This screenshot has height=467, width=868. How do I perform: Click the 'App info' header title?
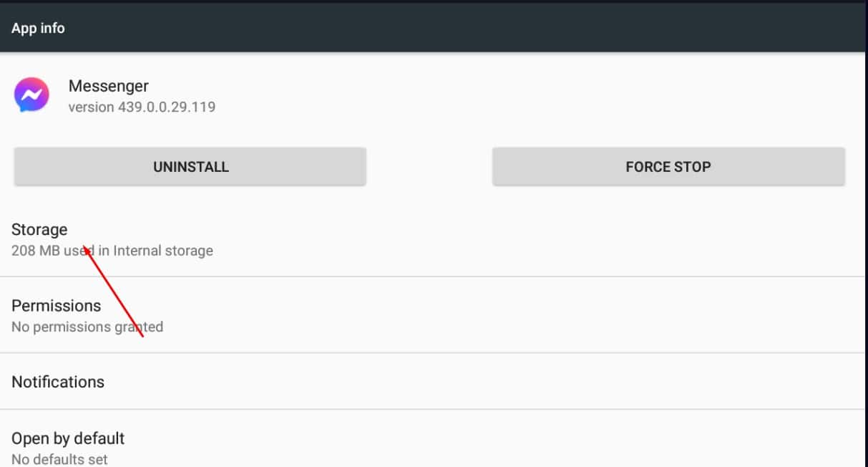click(x=38, y=29)
